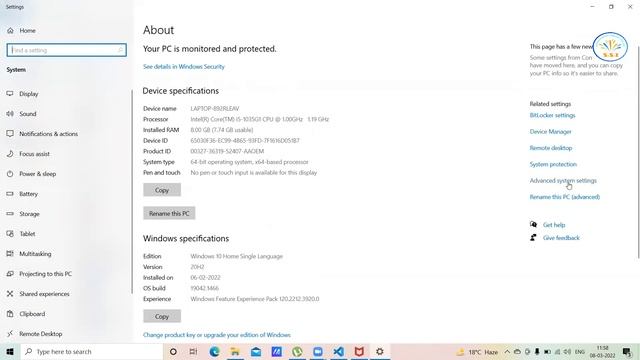Open BitLocker settings link
The height and width of the screenshot is (360, 640).
[552, 116]
